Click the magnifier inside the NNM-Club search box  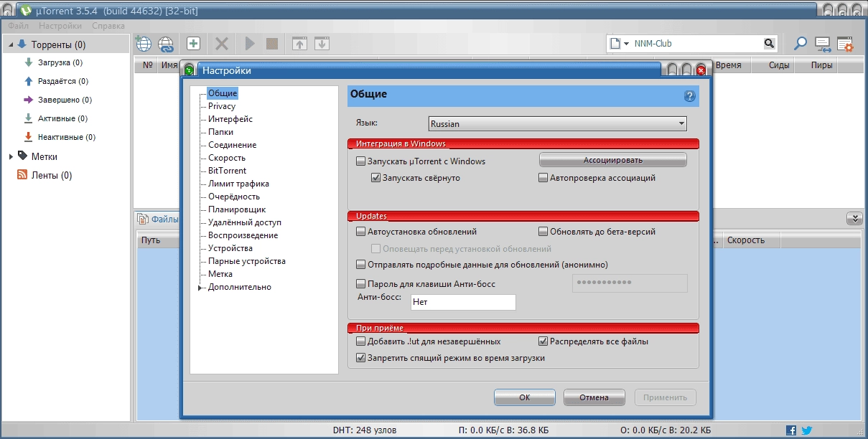point(768,44)
